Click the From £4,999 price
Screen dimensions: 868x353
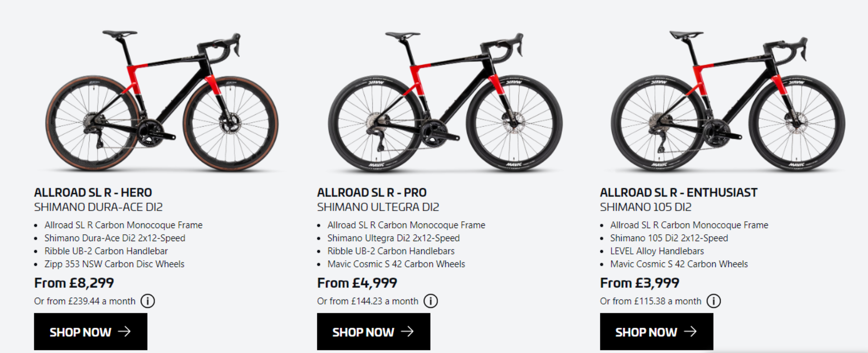click(x=357, y=283)
